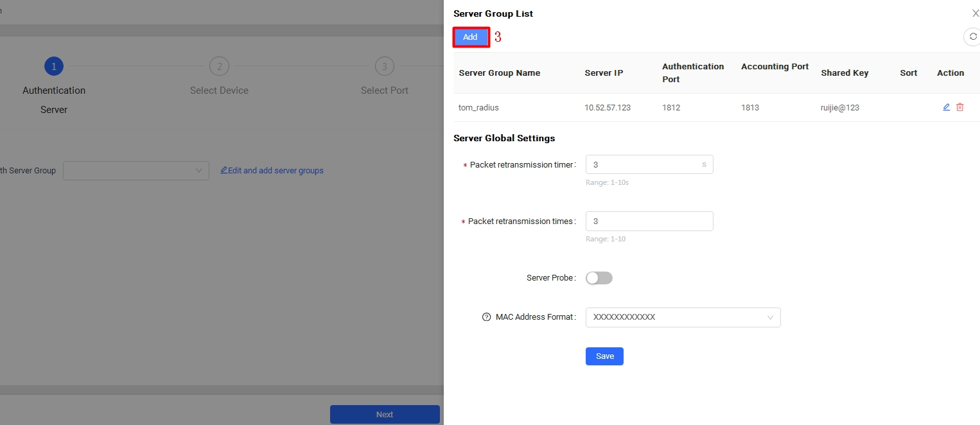The width and height of the screenshot is (980, 425).
Task: Click the Packet retransmission times field
Action: point(649,221)
